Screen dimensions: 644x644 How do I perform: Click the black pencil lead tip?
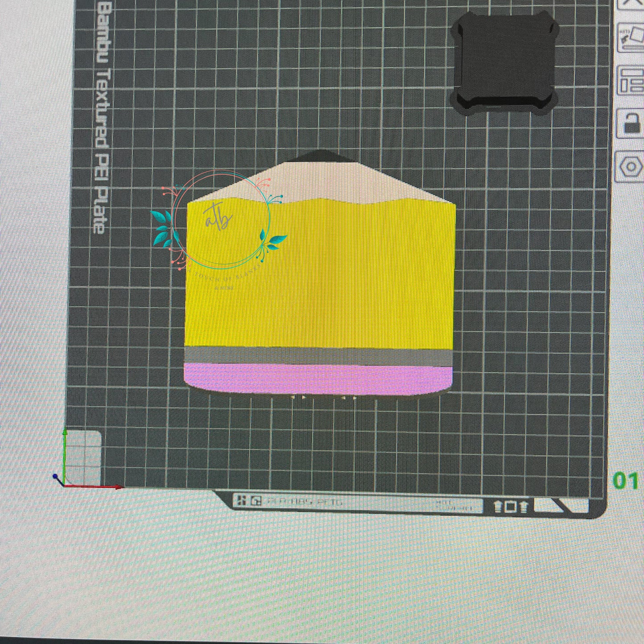tap(320, 156)
